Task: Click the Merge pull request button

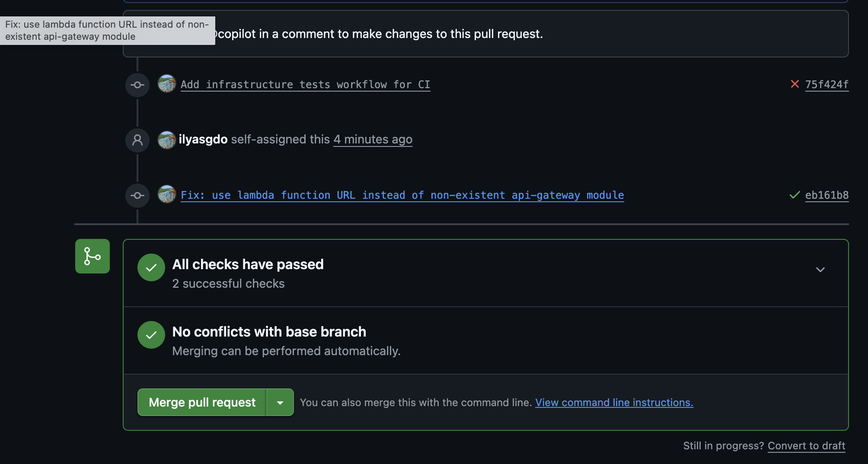Action: (202, 403)
